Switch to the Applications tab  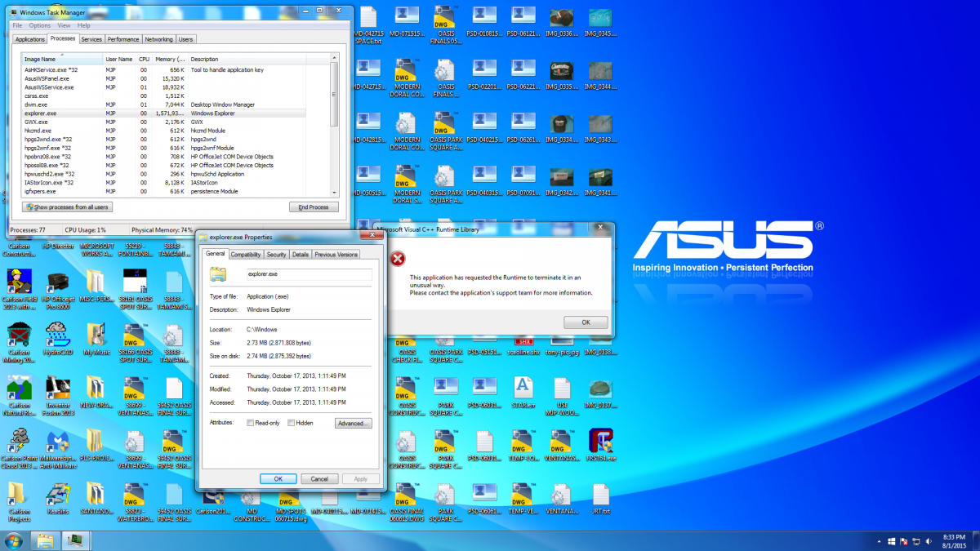point(30,39)
